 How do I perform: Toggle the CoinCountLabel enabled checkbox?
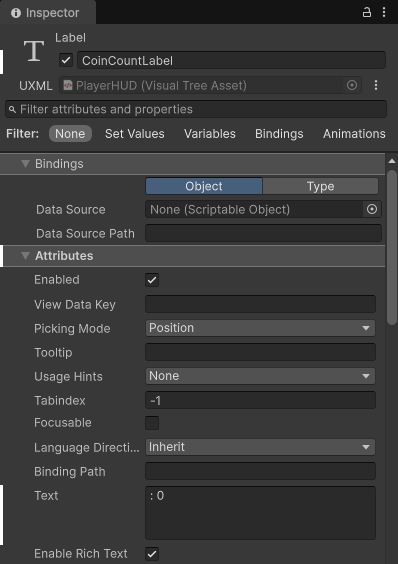click(66, 60)
